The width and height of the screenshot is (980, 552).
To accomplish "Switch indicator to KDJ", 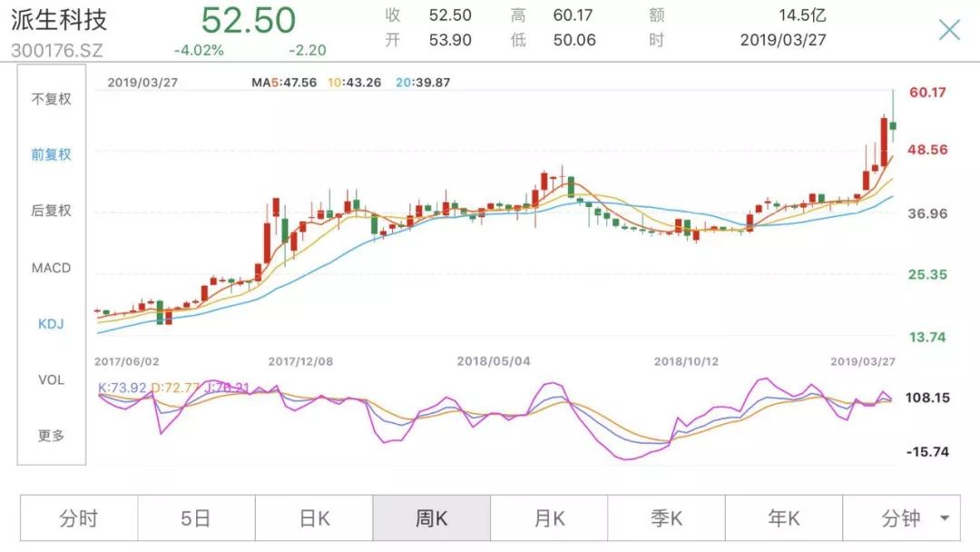I will coord(51,324).
